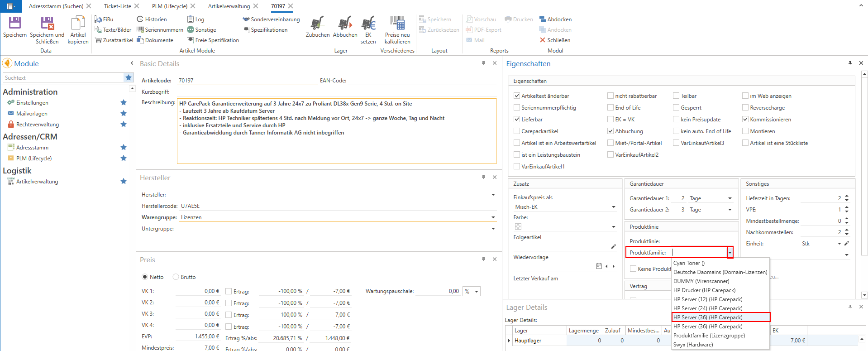Click the Abbuchen stock removal icon
Image resolution: width=868 pixels, height=351 pixels.
[345, 24]
